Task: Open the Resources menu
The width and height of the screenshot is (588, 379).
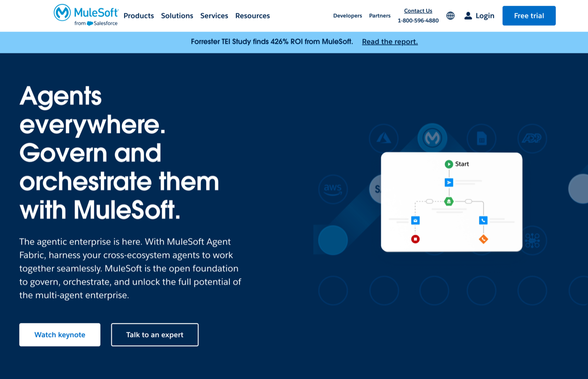Action: pos(252,16)
